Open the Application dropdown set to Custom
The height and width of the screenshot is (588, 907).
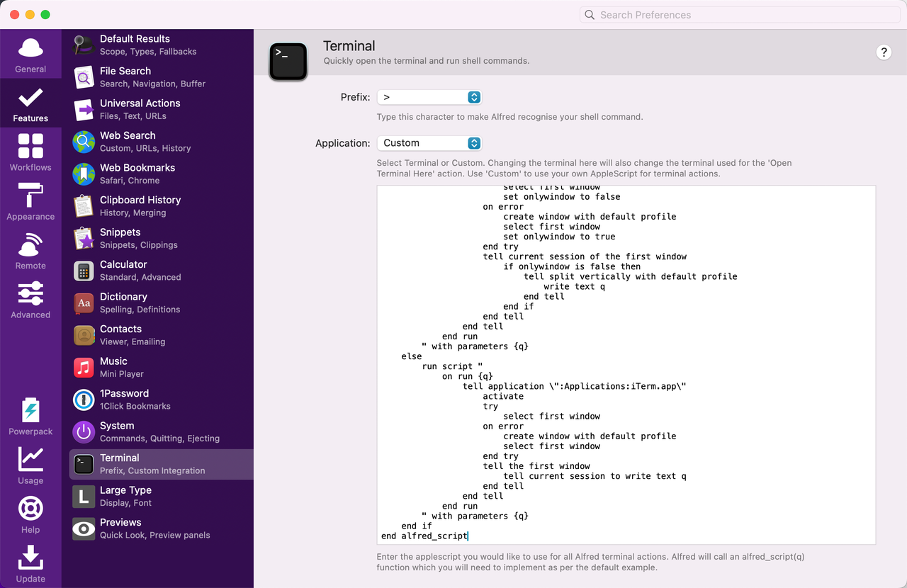pos(429,143)
